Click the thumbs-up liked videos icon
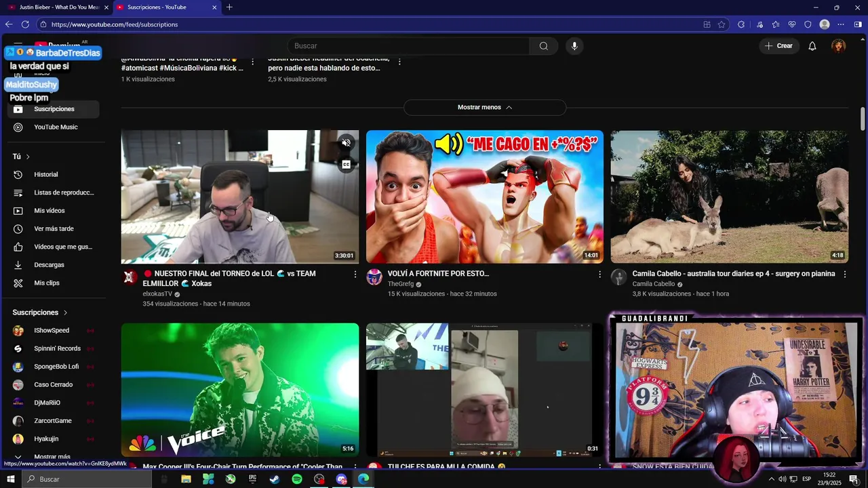 18,247
